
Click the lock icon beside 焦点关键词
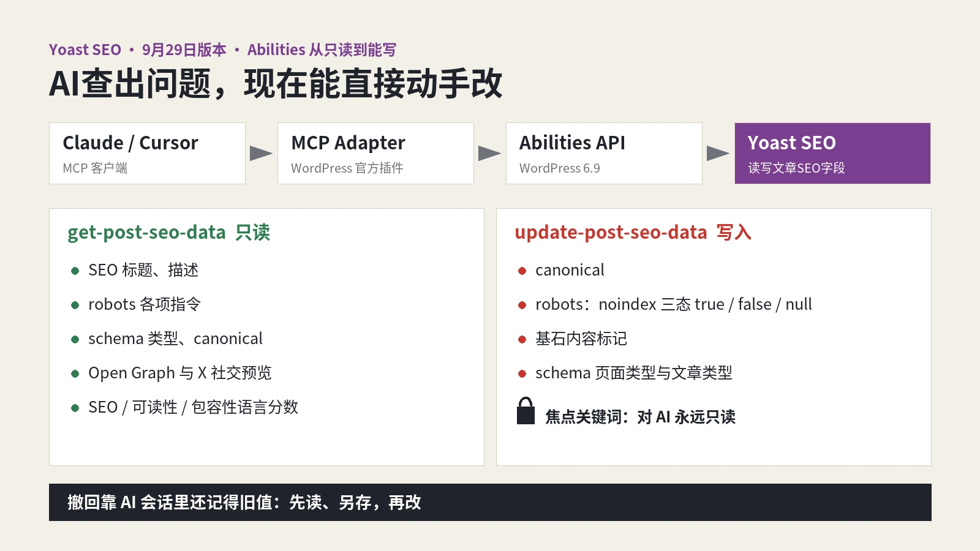coord(526,411)
